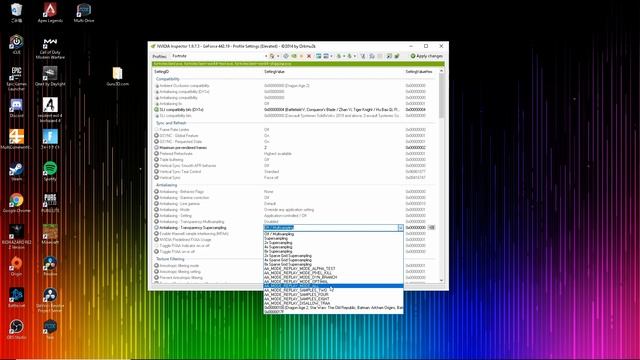The image size is (640, 360).
Task: Pick the 0x00000100 (Dragon Age 2...) entry
Action: pyautogui.click(x=333, y=307)
